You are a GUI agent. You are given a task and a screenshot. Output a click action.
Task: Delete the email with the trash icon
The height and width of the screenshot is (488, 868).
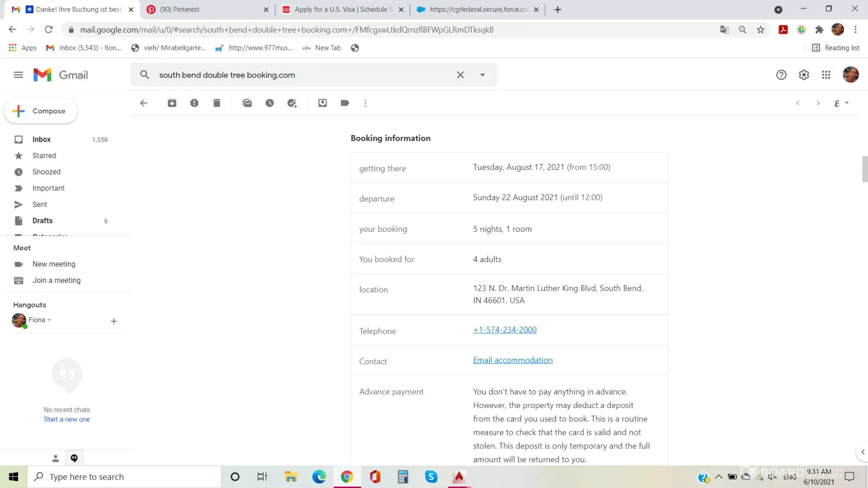217,103
